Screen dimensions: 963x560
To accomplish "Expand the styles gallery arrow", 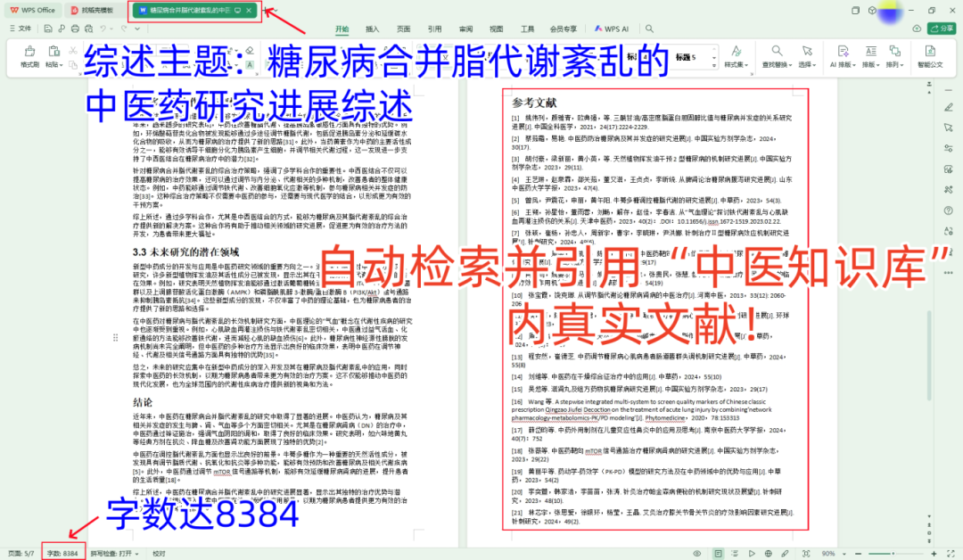I will 713,65.
